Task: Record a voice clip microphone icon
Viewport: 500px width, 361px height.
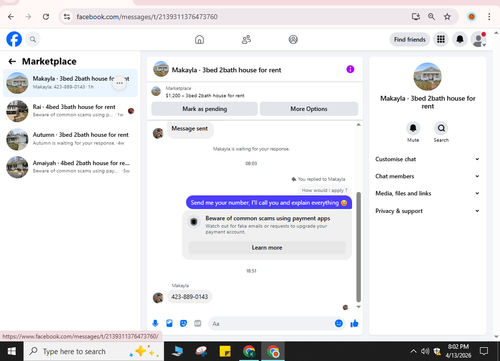Action: pyautogui.click(x=155, y=323)
